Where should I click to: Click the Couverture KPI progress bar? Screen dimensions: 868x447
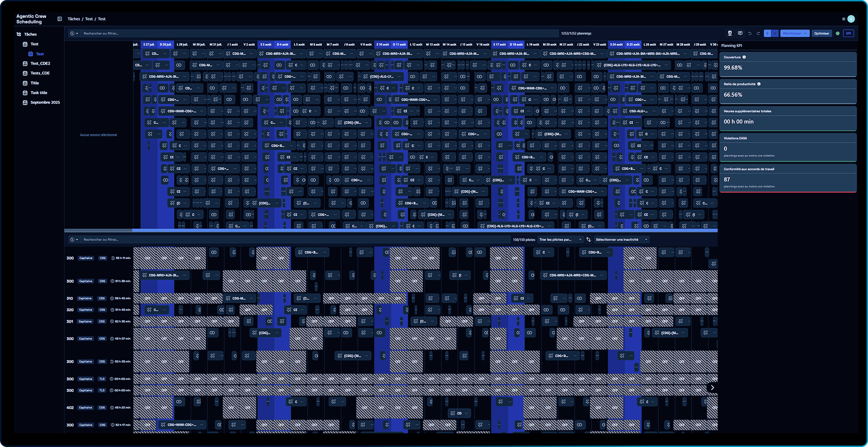(x=788, y=75)
